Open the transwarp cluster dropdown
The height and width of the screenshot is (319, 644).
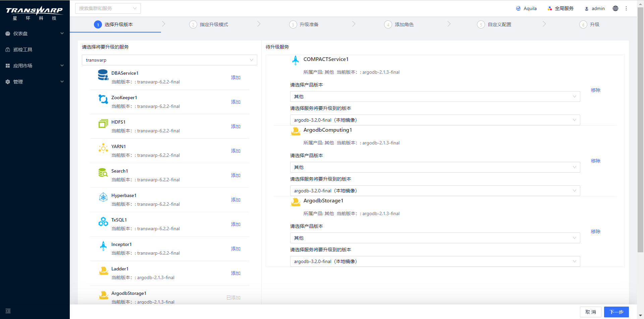(169, 60)
